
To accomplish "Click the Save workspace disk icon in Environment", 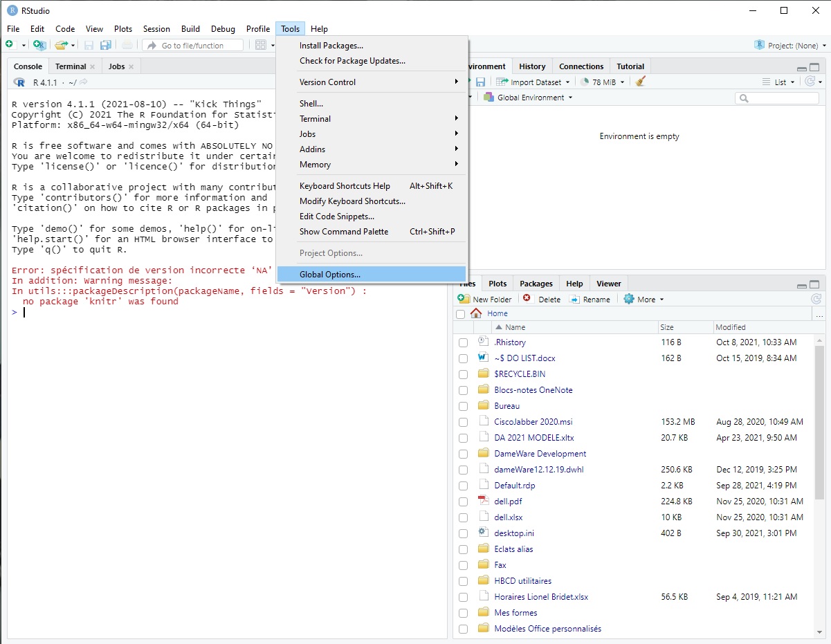I will pyautogui.click(x=480, y=82).
